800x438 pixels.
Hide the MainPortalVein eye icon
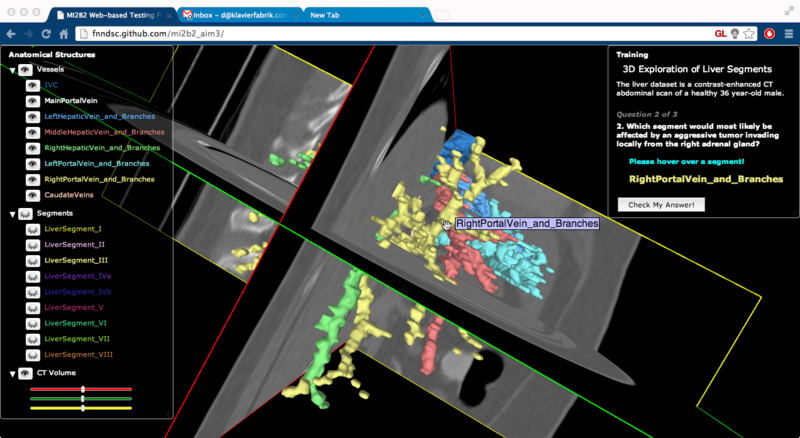(34, 101)
